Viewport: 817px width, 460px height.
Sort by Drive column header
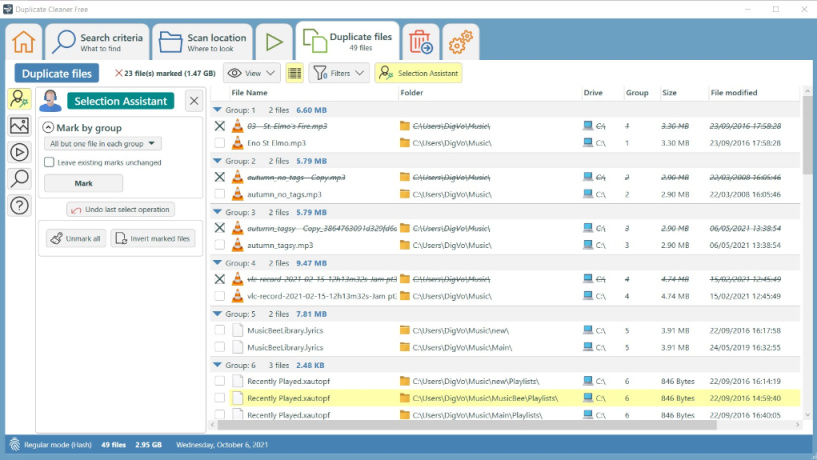[593, 93]
